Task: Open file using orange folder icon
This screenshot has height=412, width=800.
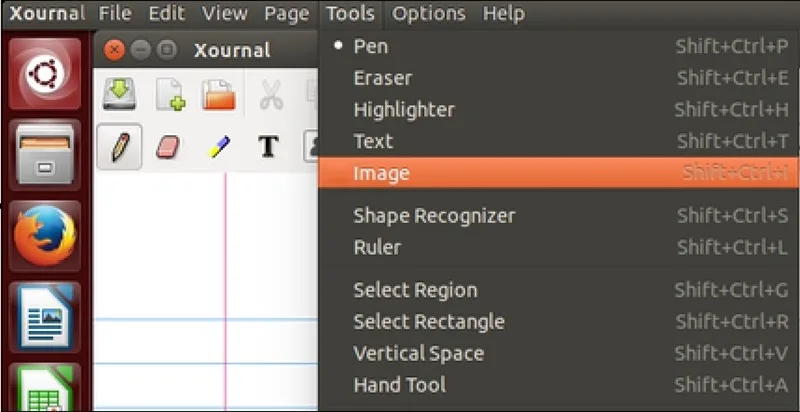Action: (218, 94)
